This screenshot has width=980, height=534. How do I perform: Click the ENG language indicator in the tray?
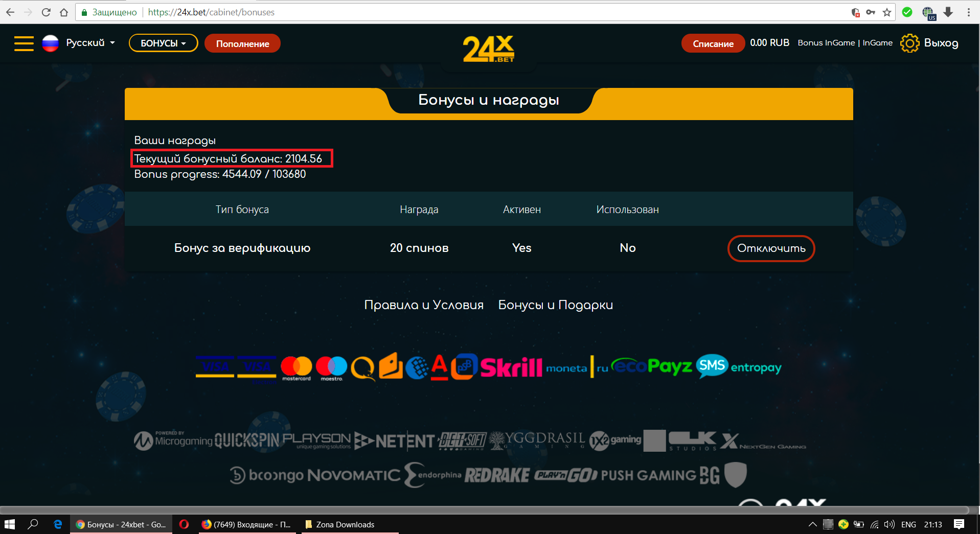(908, 524)
